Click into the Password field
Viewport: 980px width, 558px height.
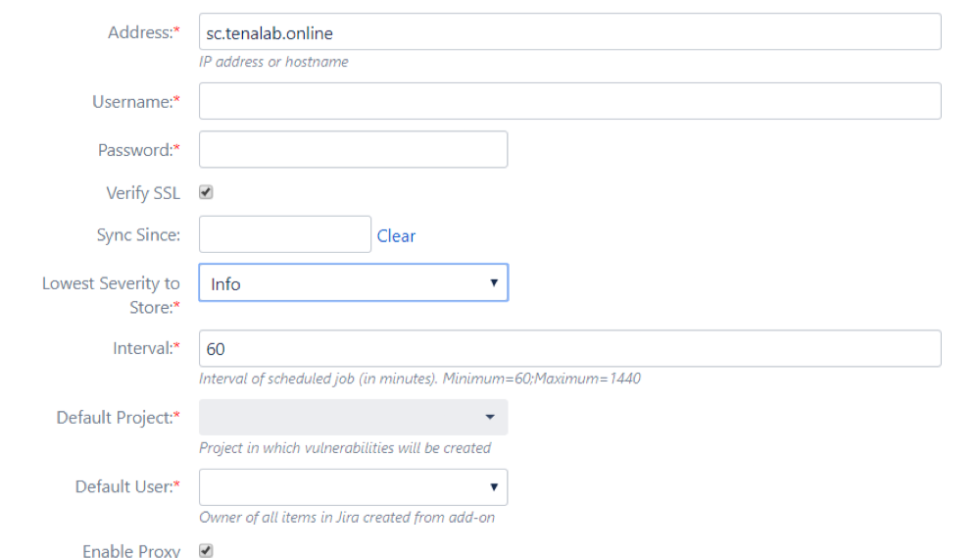[353, 150]
